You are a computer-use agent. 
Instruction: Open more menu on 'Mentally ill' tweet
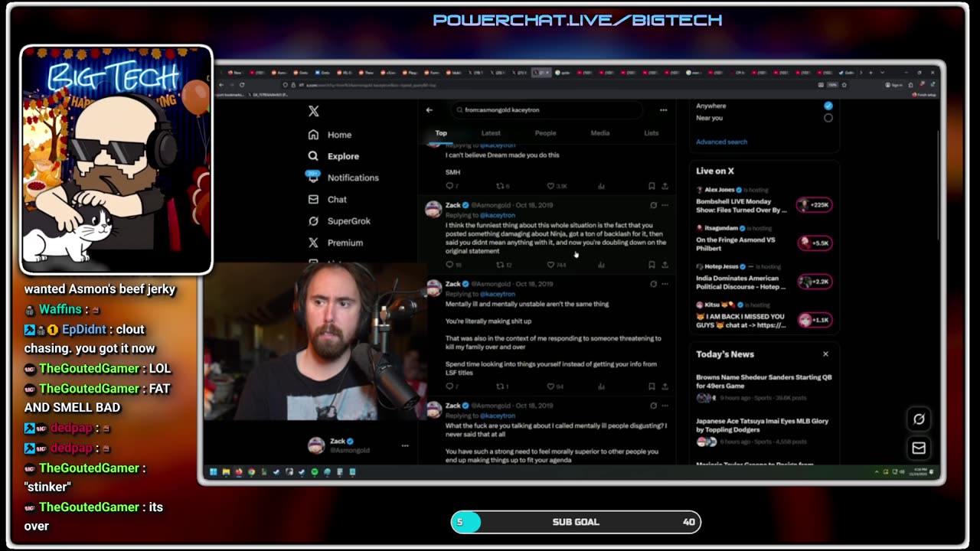pyautogui.click(x=665, y=284)
